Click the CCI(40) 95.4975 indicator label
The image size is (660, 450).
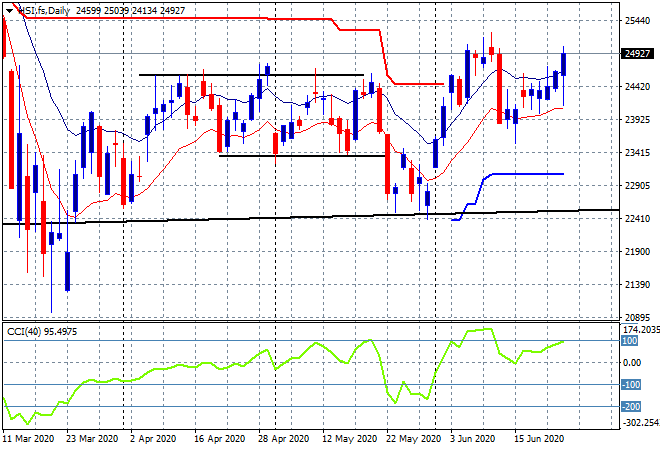click(42, 332)
